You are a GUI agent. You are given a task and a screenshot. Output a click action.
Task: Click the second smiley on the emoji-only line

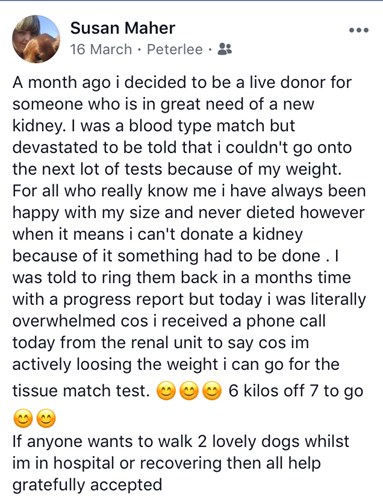pyautogui.click(x=46, y=419)
